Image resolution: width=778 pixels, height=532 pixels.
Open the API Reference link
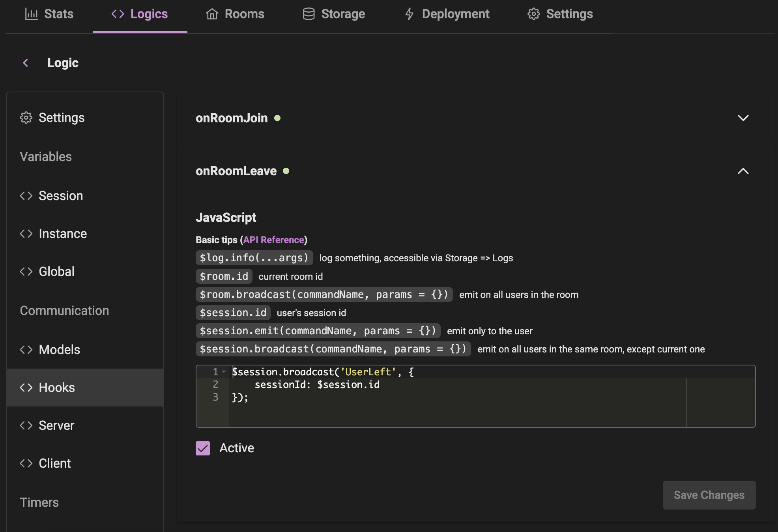274,240
